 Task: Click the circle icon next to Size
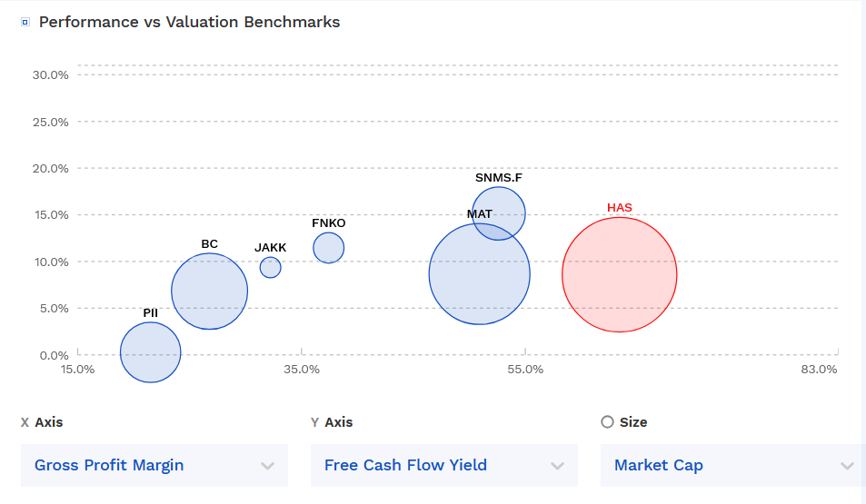click(608, 422)
